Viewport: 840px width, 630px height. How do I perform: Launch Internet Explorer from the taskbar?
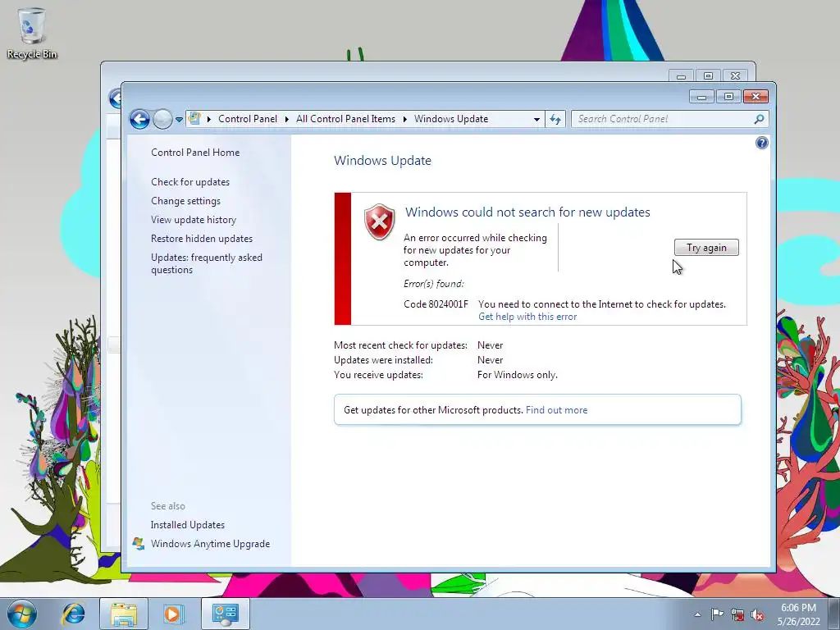[73, 614]
